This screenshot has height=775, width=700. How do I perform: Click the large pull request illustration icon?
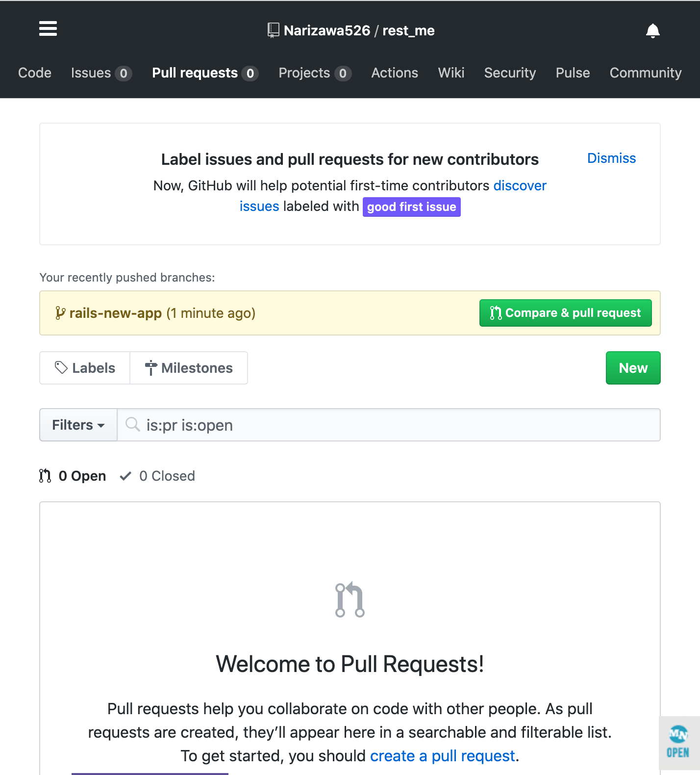click(350, 599)
